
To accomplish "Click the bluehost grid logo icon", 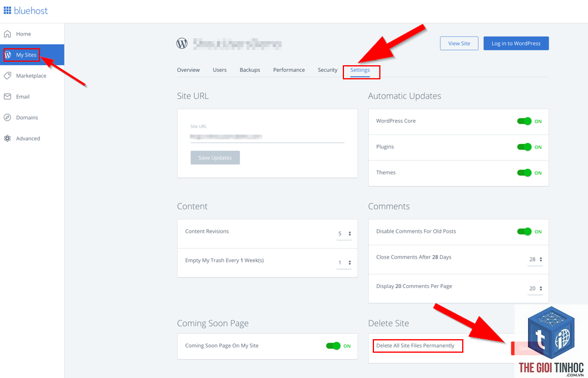I will [7, 11].
